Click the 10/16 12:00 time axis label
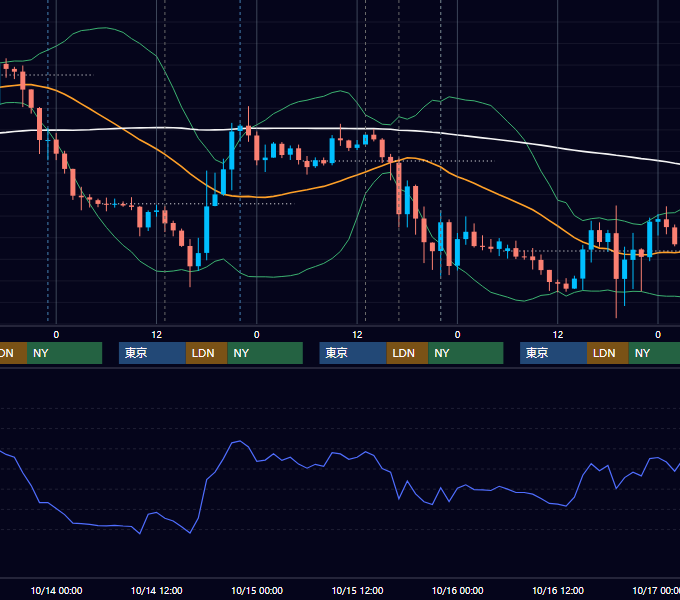This screenshot has height=600, width=680. 558,590
